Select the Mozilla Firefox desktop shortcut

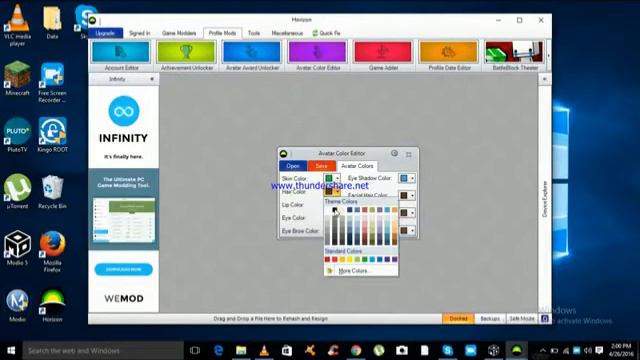(x=52, y=251)
